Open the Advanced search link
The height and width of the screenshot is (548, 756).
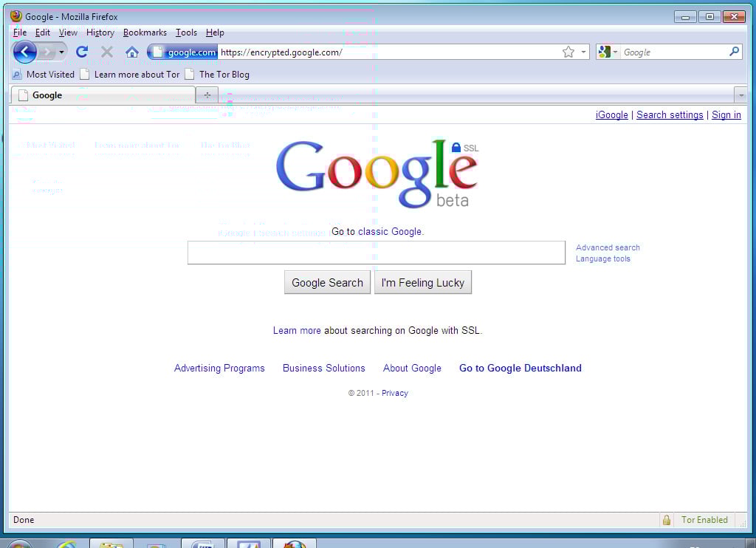pos(608,247)
